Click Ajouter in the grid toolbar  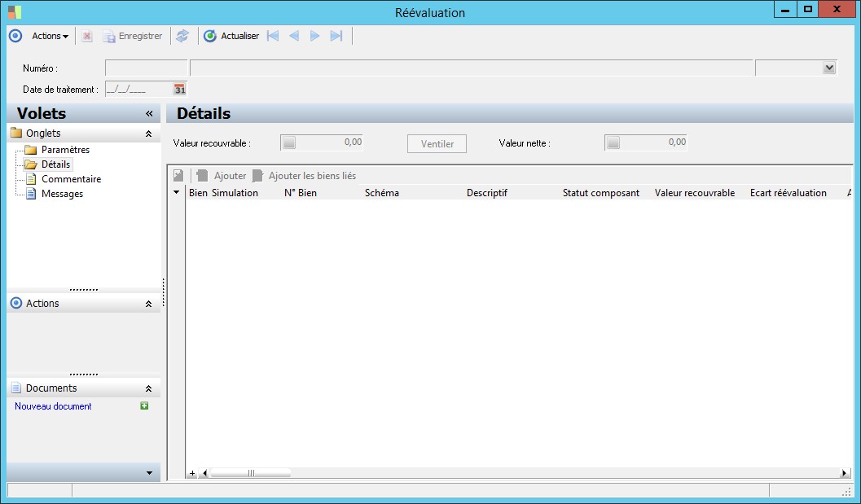222,176
